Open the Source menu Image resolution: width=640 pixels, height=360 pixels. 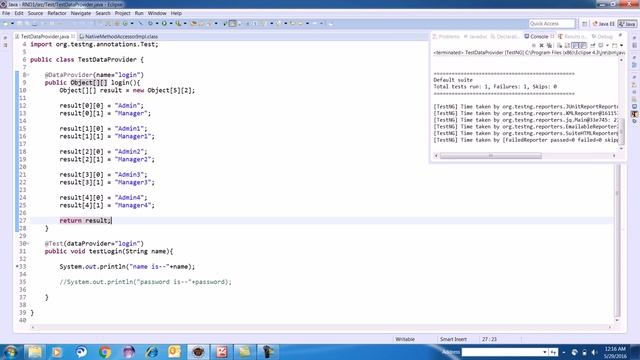[35, 13]
